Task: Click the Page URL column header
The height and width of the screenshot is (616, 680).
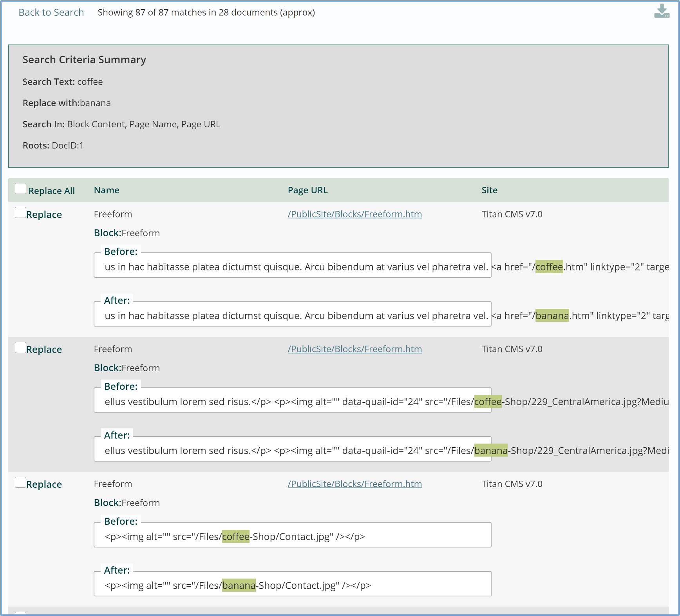Action: coord(307,190)
